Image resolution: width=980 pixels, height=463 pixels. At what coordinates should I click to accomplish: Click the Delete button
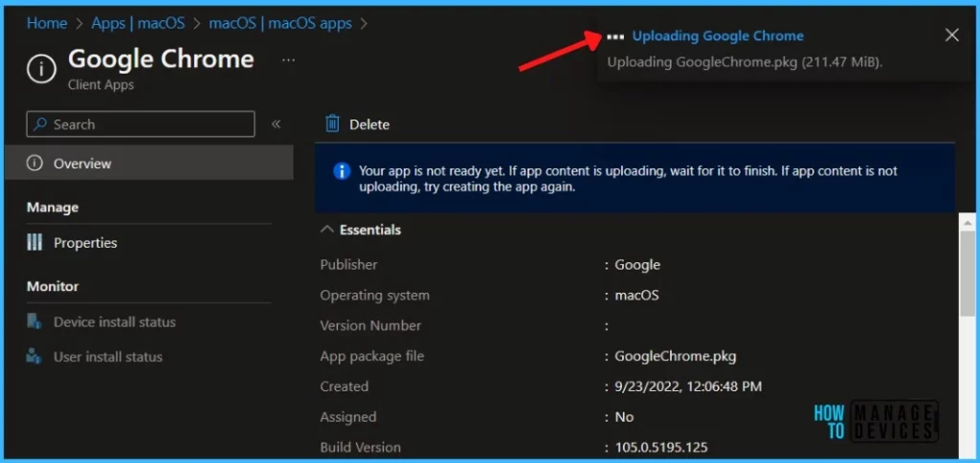(358, 123)
